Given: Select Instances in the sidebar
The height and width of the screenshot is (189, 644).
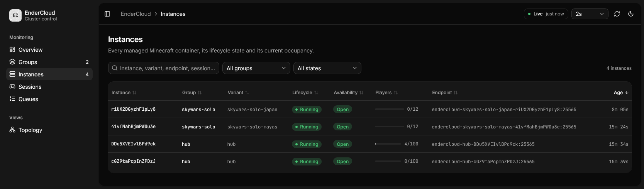Looking at the screenshot, I should pyautogui.click(x=49, y=74).
